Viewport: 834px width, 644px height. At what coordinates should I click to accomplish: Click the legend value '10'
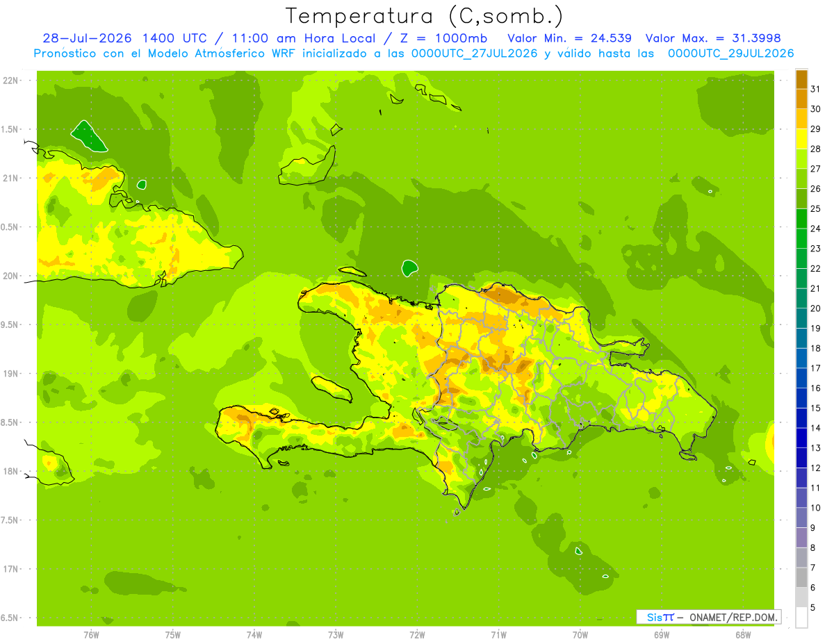(815, 508)
